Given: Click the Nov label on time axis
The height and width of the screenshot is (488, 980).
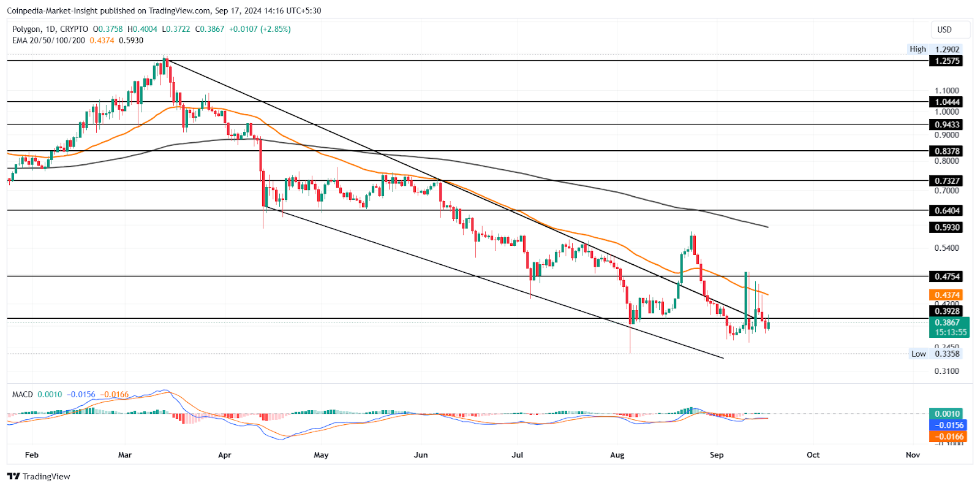Looking at the screenshot, I should 913,455.
